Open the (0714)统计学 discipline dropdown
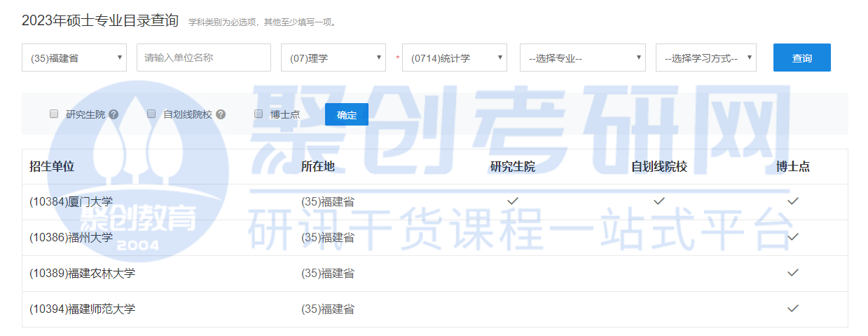Screen dimensions: 868x336 [455, 58]
